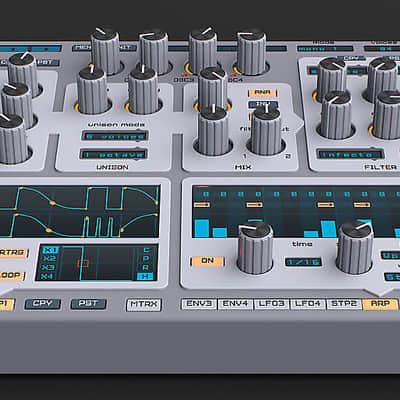400x400 pixels.
Task: Select the OSC3 oscillator label
Action: 184,80
